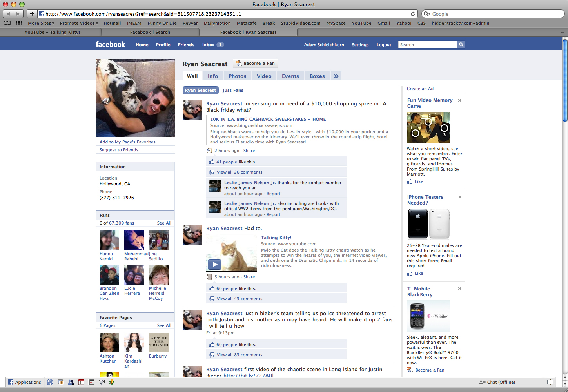Screen dimensions: 568x392
Task: Go to Facebook Home
Action: point(142,45)
